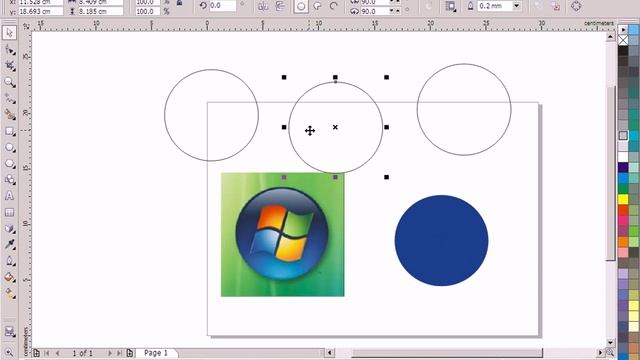Select the Zoom tool in toolbox
The image size is (640, 360).
coord(9,82)
